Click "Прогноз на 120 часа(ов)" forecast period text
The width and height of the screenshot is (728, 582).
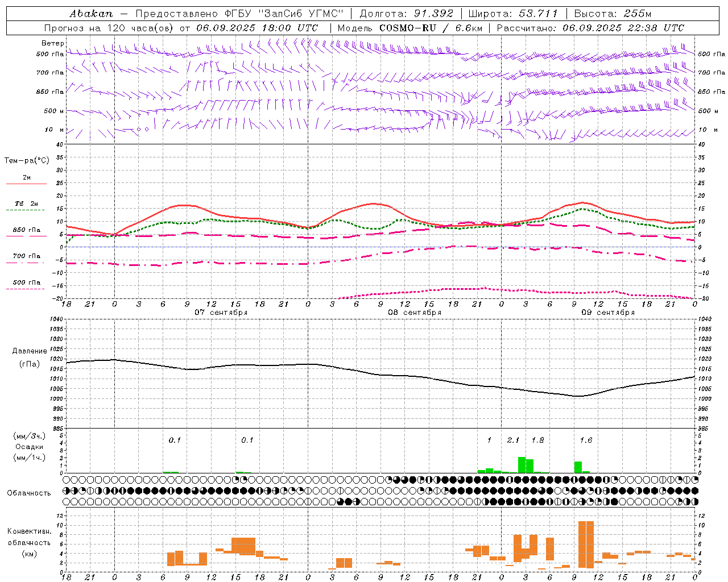(x=108, y=28)
